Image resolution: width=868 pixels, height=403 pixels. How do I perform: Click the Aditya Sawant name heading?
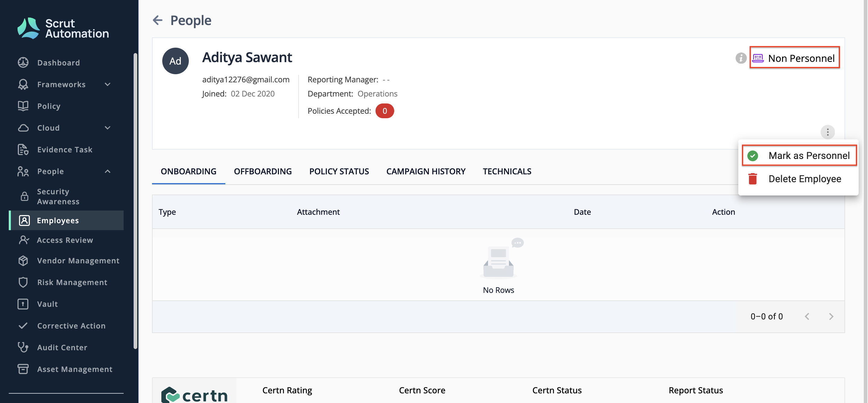pos(247,57)
